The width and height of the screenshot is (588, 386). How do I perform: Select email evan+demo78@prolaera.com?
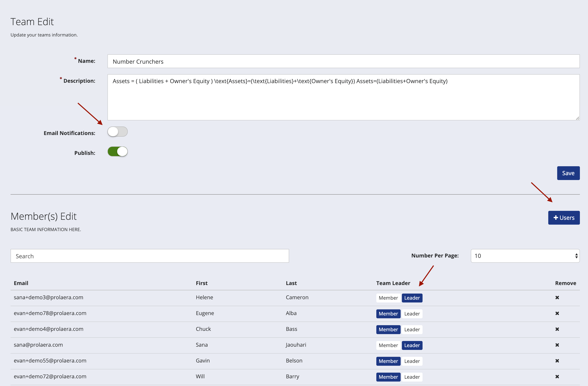pos(50,313)
